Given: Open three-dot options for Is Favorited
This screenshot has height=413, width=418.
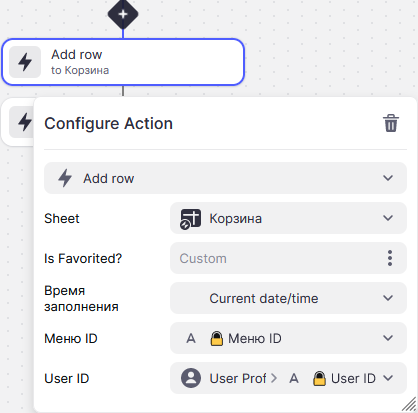Looking at the screenshot, I should click(x=390, y=258).
